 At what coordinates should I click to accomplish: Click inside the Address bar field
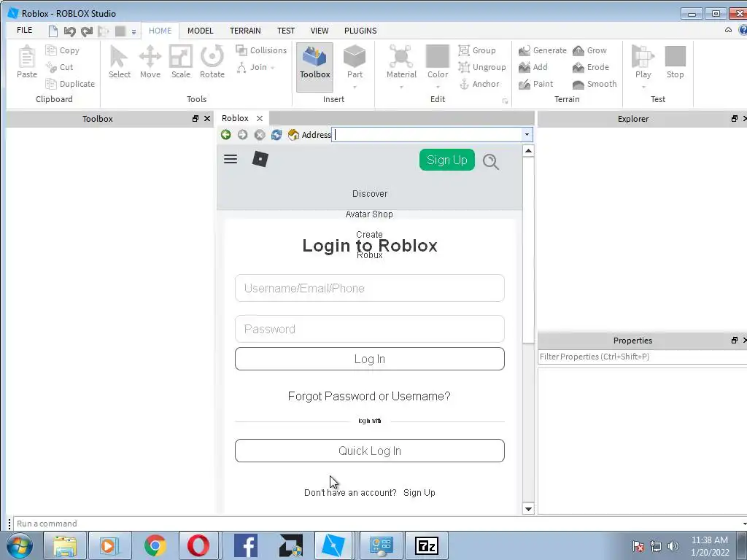(x=427, y=135)
